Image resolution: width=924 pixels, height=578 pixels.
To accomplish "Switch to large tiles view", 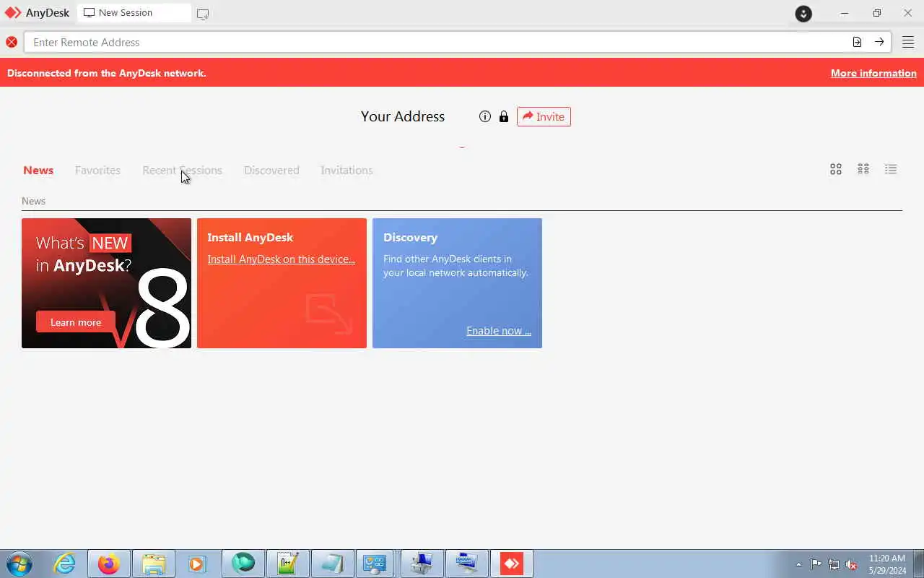I will tap(836, 169).
